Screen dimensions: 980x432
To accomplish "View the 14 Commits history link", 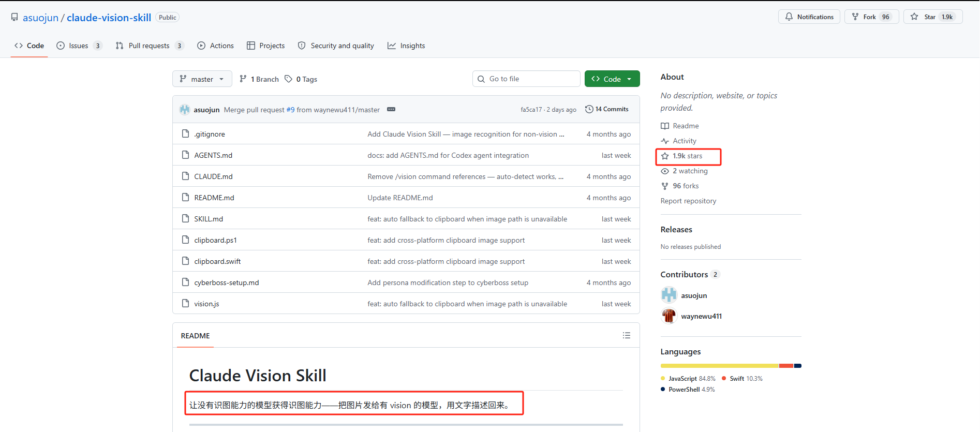I will tap(607, 109).
